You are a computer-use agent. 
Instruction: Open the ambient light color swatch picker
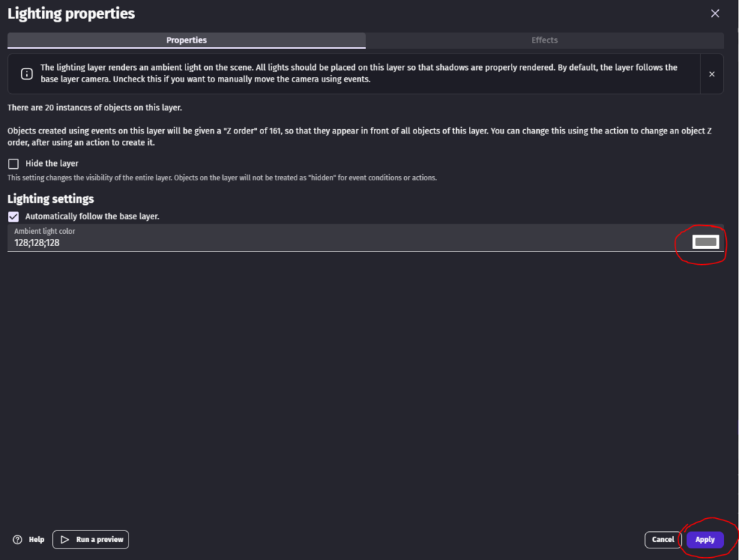(706, 242)
